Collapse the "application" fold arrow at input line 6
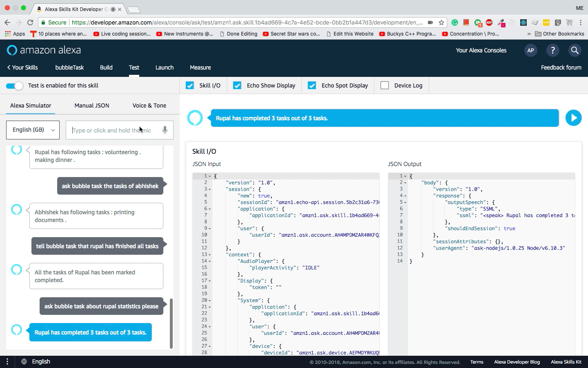This screenshot has height=368, width=588. tap(210, 209)
